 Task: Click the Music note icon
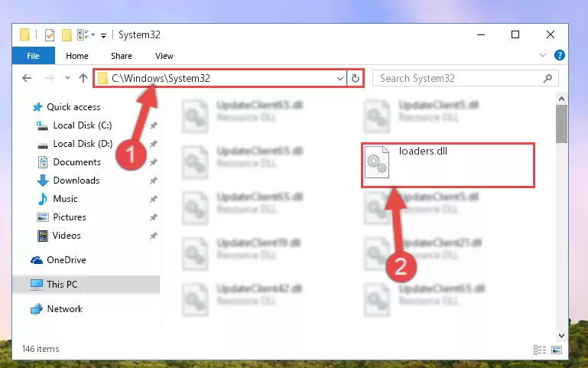(43, 199)
